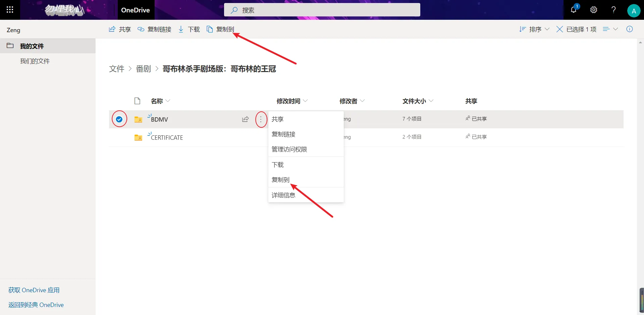The height and width of the screenshot is (315, 644).
Task: Open the settings gear
Action: [594, 10]
